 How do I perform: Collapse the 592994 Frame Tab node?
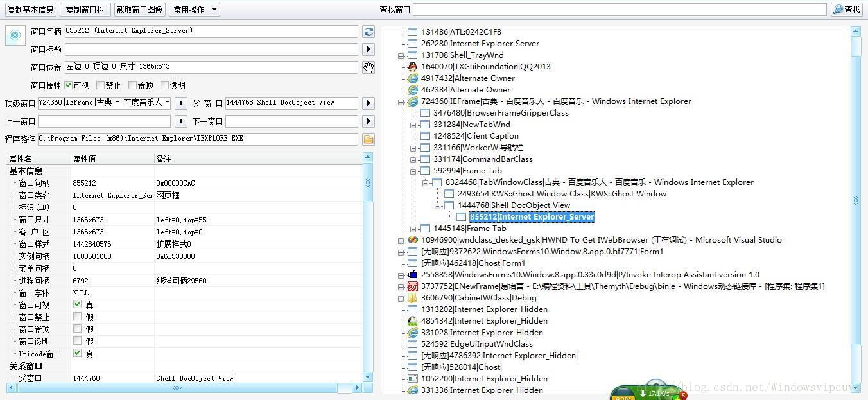click(x=413, y=171)
